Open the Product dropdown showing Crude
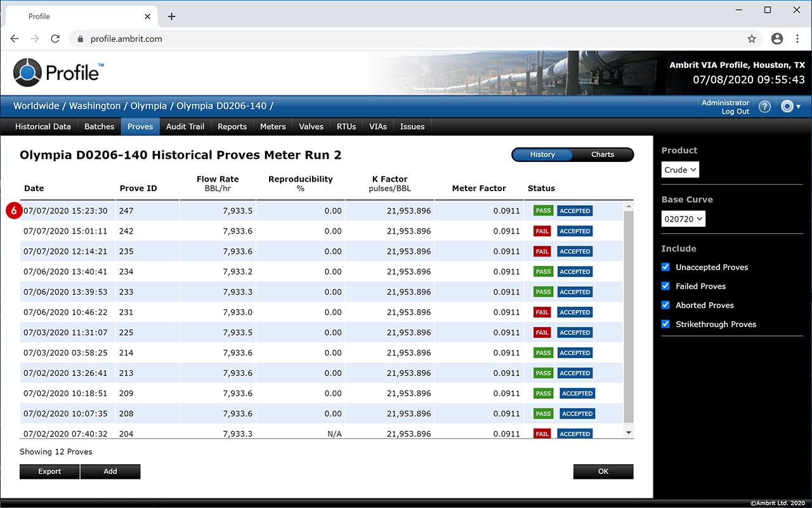The image size is (812, 508). [x=680, y=170]
